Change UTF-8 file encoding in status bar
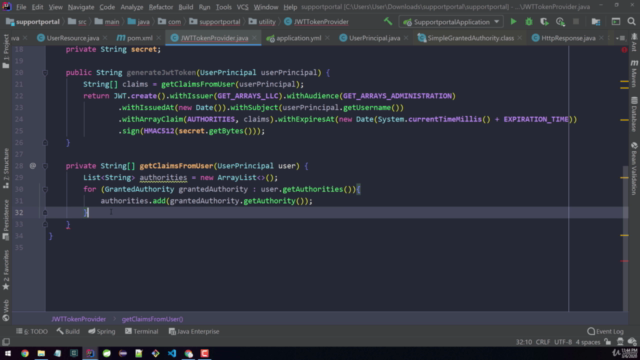 (563, 342)
